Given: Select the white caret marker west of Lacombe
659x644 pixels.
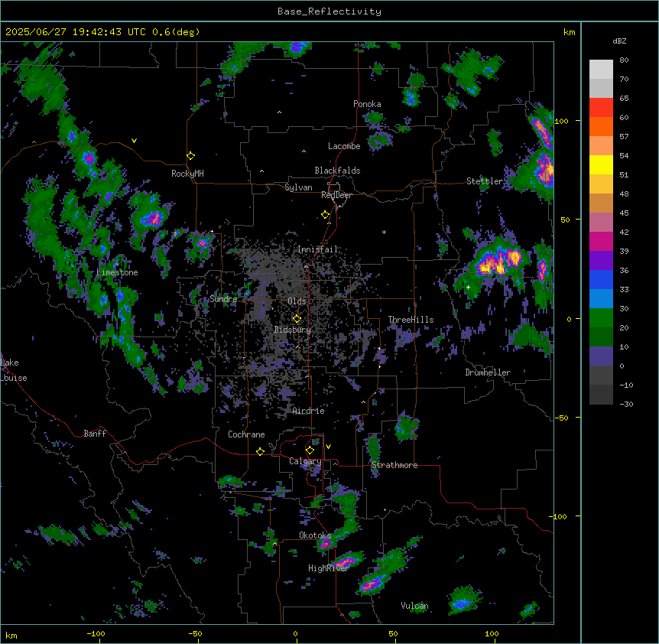Looking at the screenshot, I should coord(304,151).
